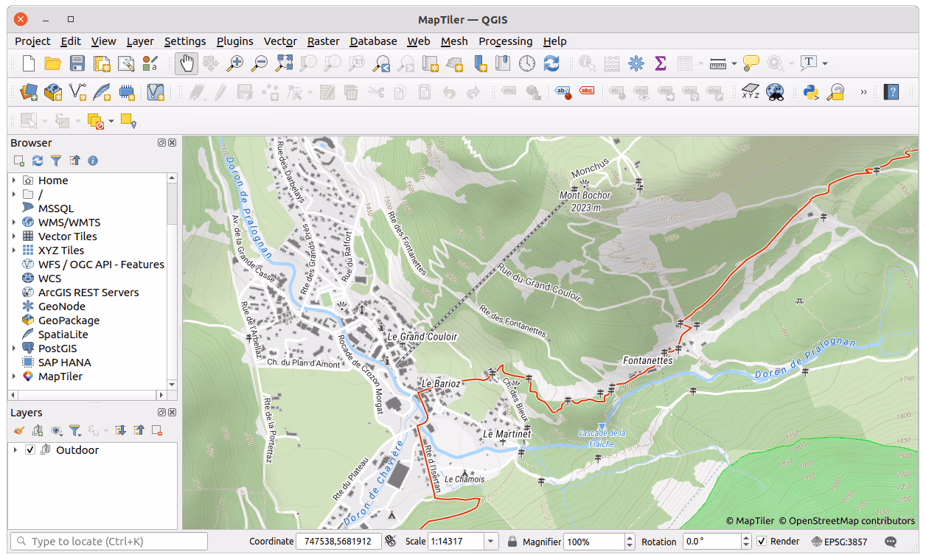Click the Refresh icon in Browser panel

pos(37,161)
